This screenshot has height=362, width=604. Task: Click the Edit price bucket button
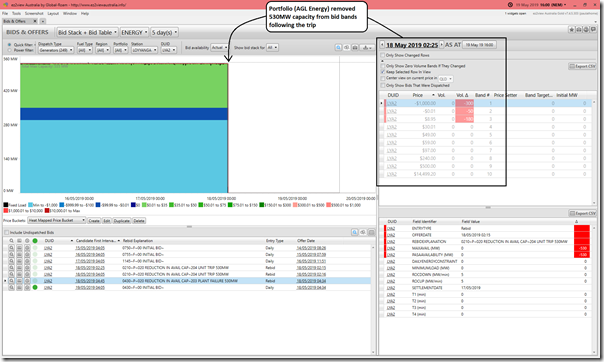(x=107, y=221)
